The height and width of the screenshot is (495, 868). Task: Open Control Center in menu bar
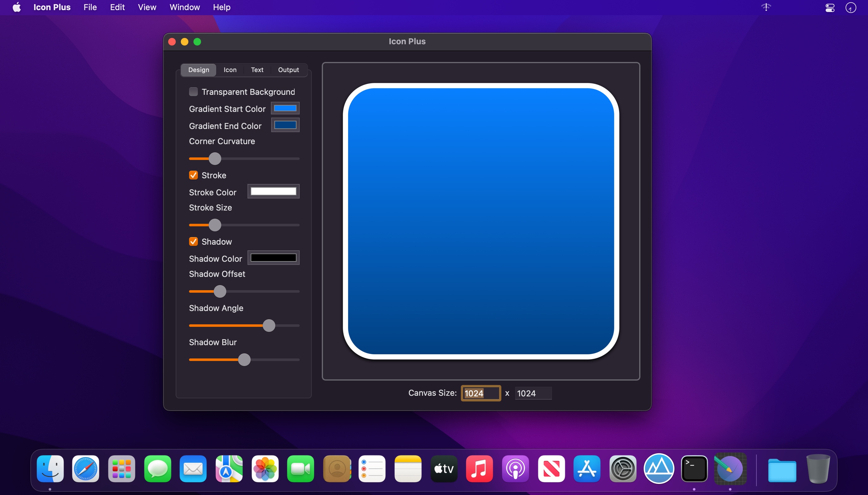coord(829,8)
